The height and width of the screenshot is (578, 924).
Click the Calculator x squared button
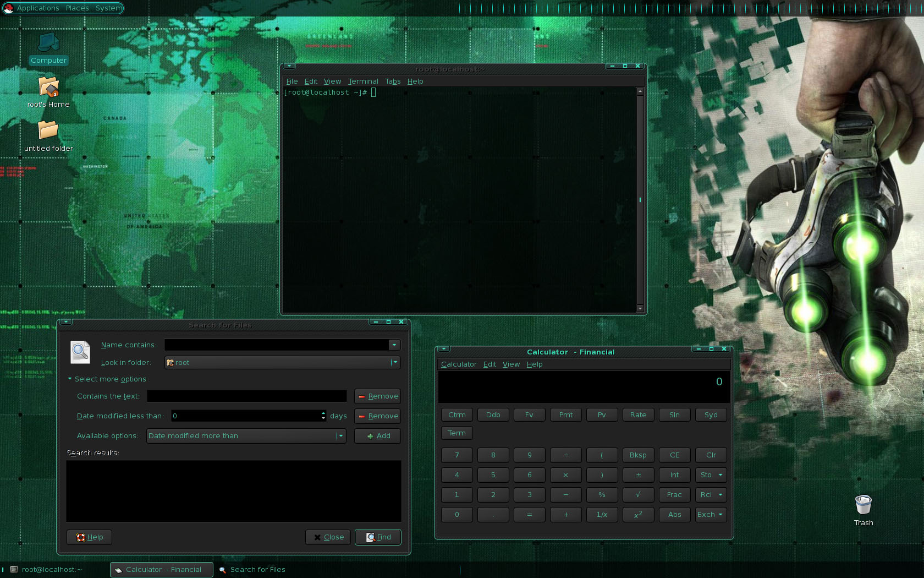[638, 515]
